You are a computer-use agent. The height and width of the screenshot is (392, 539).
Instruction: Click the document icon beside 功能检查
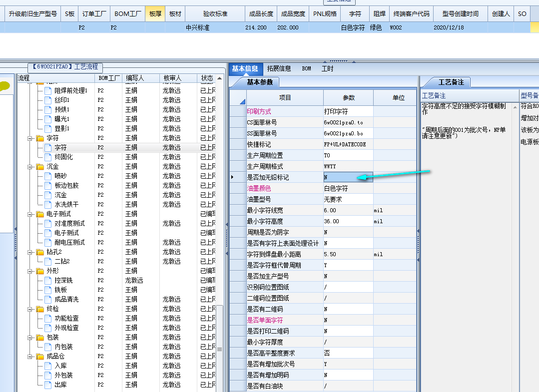point(48,319)
